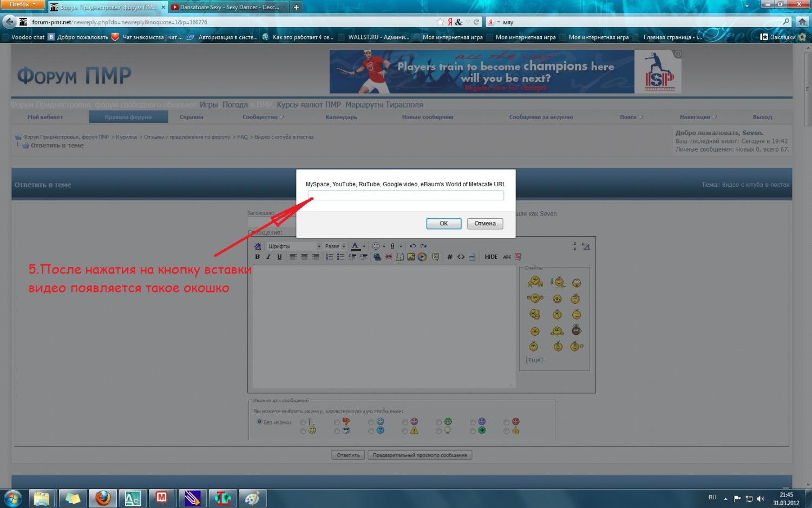Go to Новые сообщения in forum navbar
Image resolution: width=812 pixels, height=508 pixels.
[427, 117]
